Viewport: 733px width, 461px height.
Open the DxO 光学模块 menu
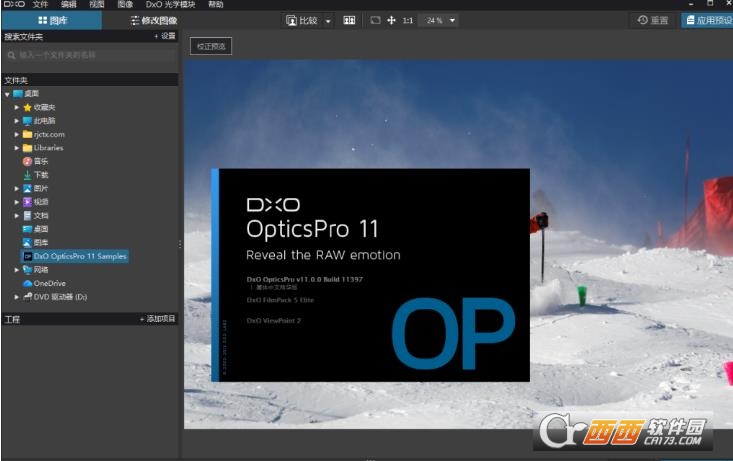[x=170, y=4]
